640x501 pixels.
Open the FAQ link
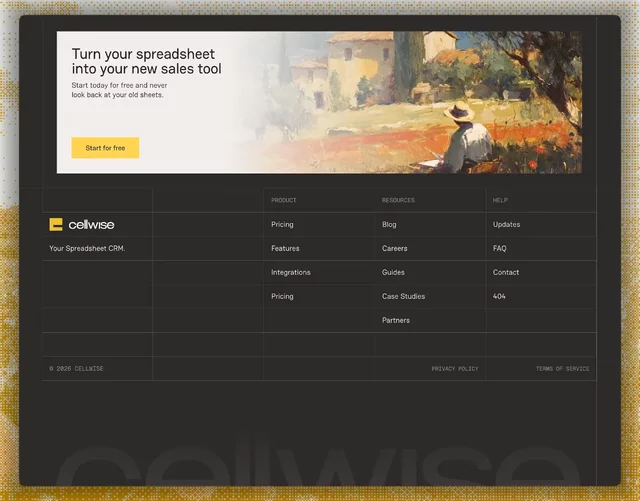point(499,248)
